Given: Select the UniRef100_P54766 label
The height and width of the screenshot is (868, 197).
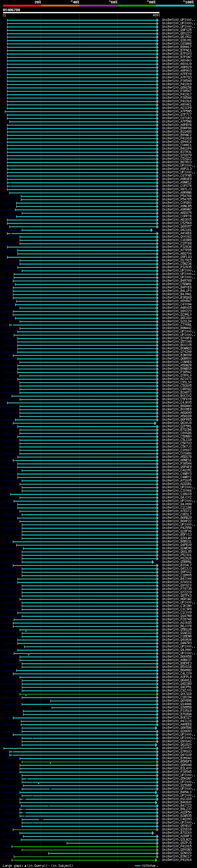Looking at the screenshot, I should (x=177, y=196).
